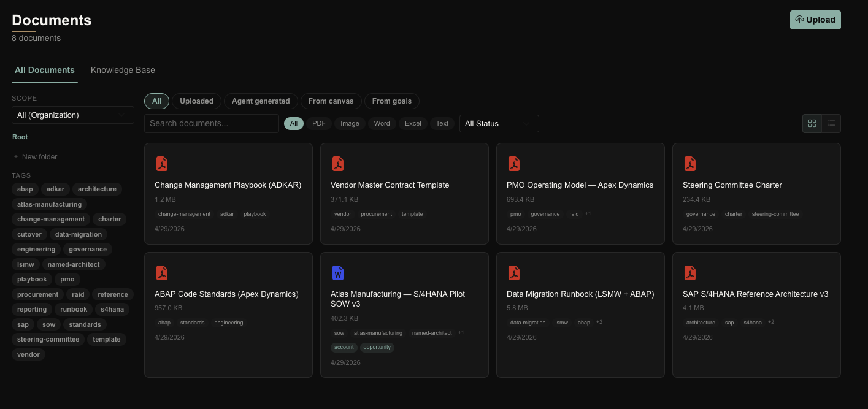Click data-migration tag on Data Migration Runbook card

point(528,323)
